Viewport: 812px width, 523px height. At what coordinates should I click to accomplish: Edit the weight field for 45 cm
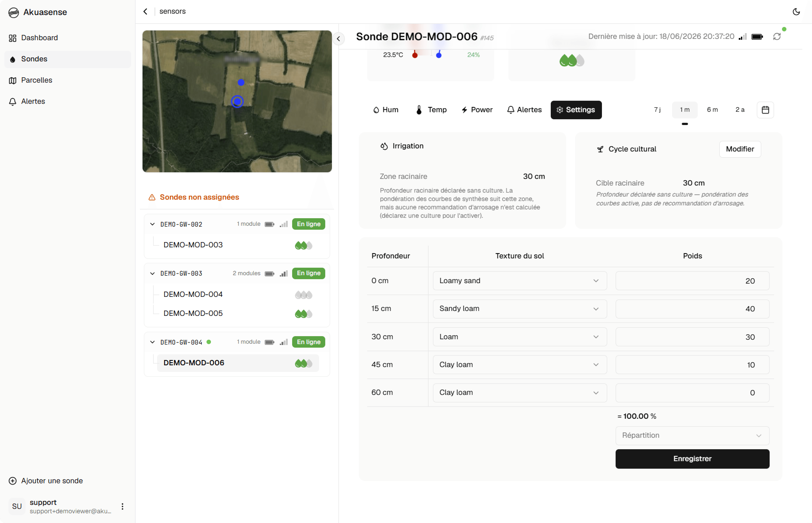coord(692,365)
